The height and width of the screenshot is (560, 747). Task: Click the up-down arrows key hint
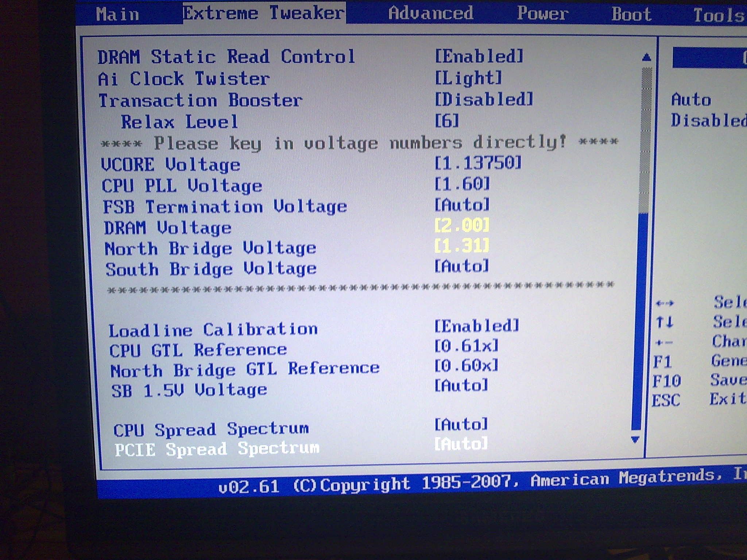[x=664, y=322]
